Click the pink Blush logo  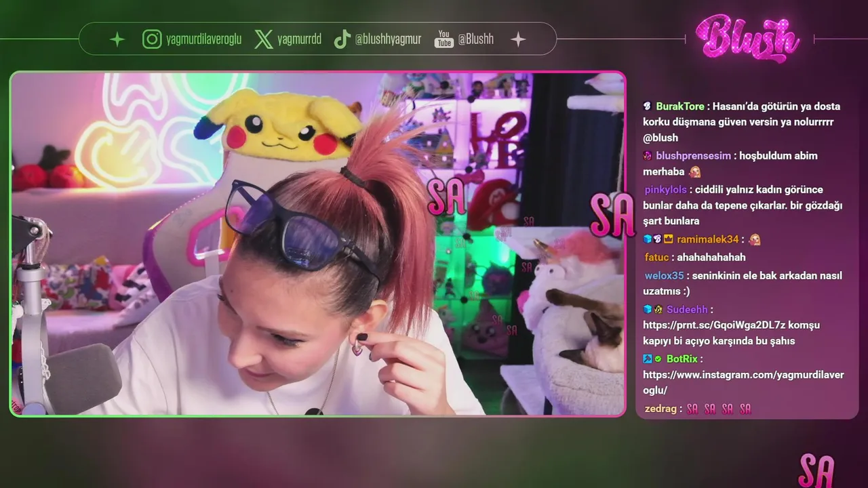[x=747, y=39]
